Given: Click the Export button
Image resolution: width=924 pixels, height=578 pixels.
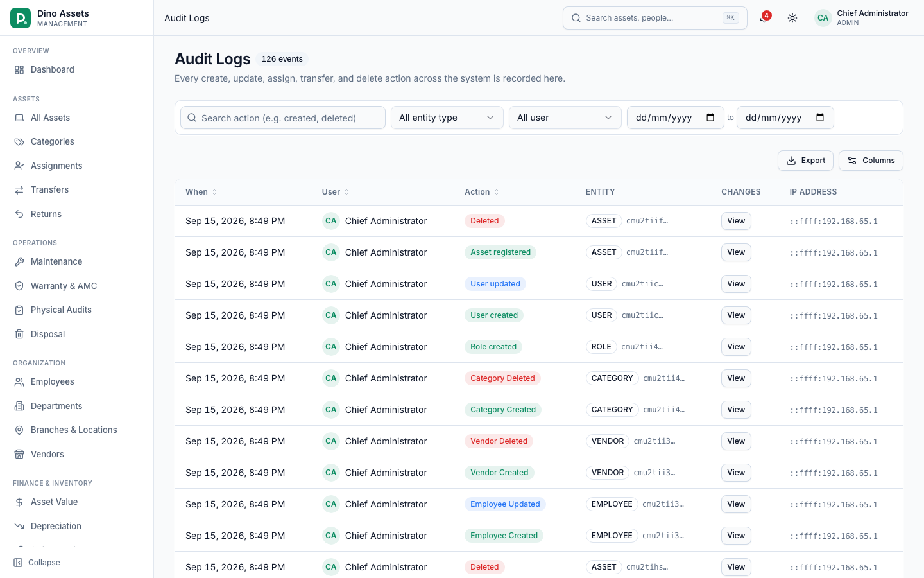Looking at the screenshot, I should pos(806,161).
